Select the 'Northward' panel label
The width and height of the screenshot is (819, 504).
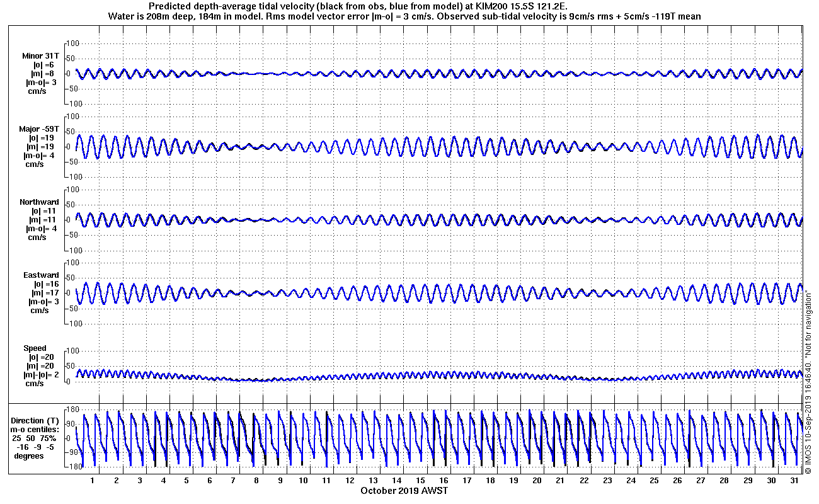click(40, 202)
